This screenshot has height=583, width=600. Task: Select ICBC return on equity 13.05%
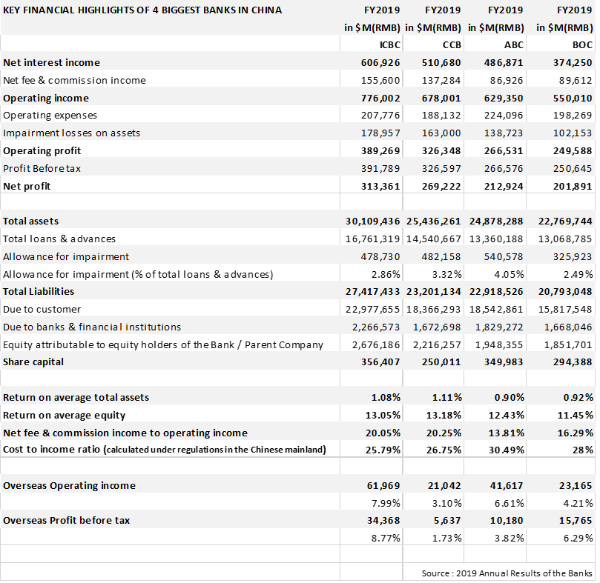(x=383, y=415)
